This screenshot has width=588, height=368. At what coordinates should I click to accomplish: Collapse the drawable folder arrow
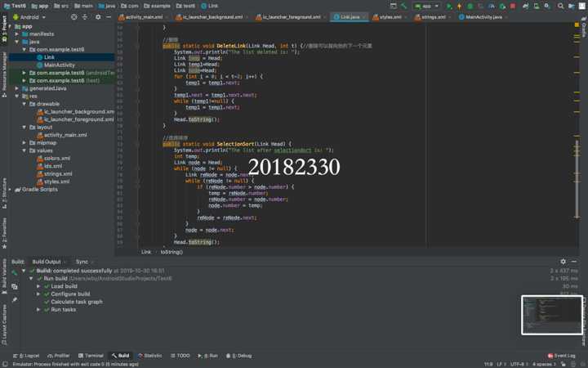point(24,104)
